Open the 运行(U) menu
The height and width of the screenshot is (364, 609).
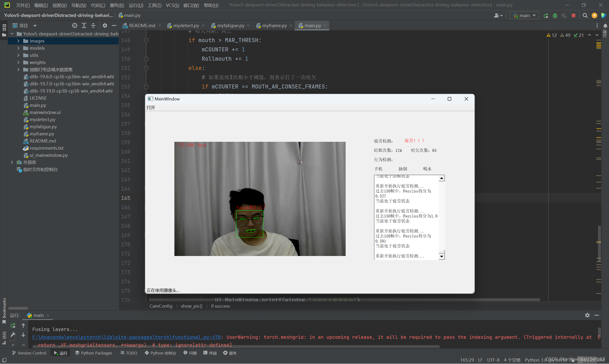click(136, 5)
